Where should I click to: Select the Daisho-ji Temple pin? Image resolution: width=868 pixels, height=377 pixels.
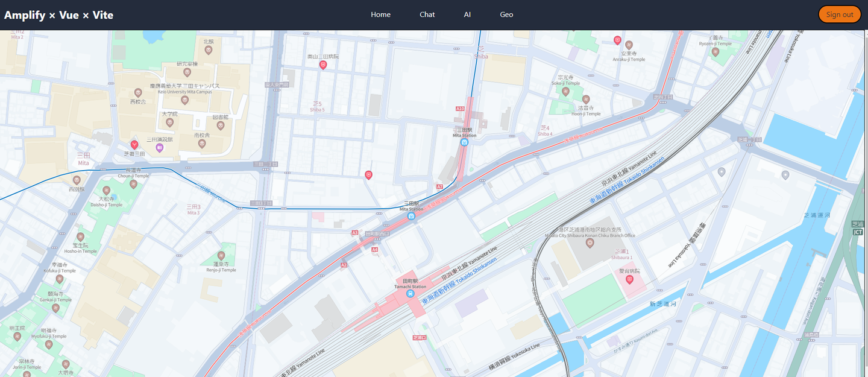click(106, 191)
